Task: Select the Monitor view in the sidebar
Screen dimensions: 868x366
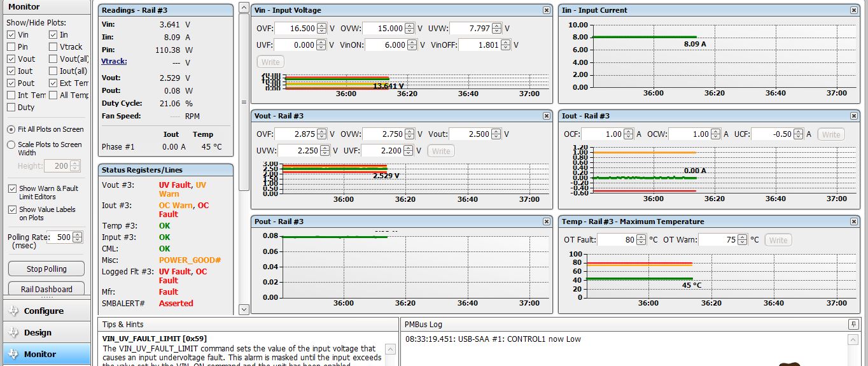Action: [x=46, y=355]
